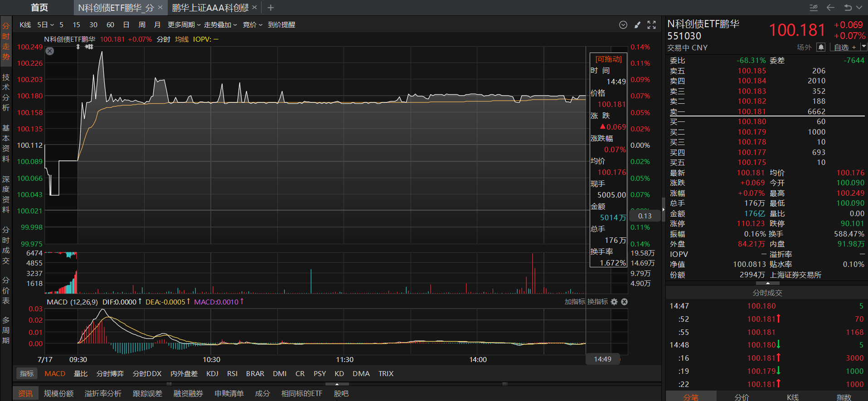This screenshot has height=401, width=868.
Task: Switch to 指数 tab in trades panel
Action: pyautogui.click(x=844, y=396)
